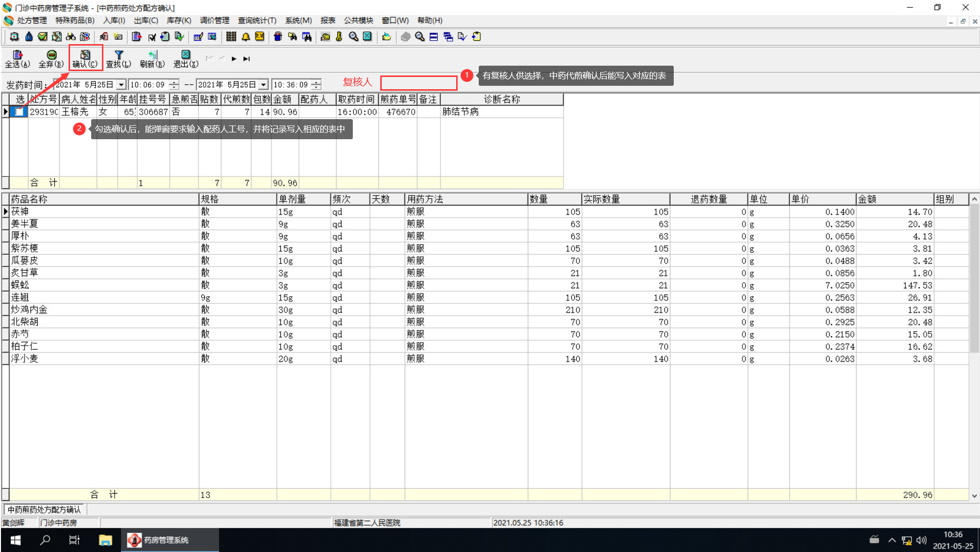Open the 查询统计(T) menu
Image resolution: width=980 pixels, height=552 pixels.
[x=257, y=20]
